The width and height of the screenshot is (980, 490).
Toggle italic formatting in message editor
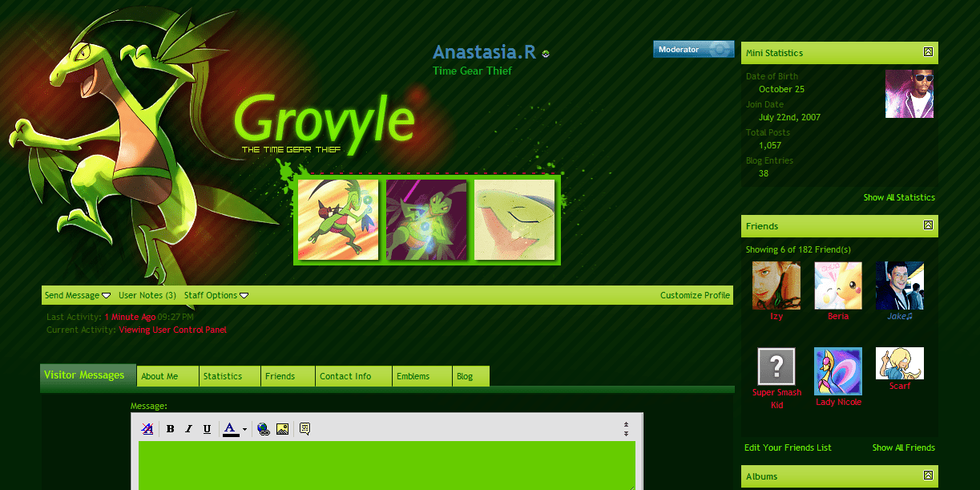pos(188,429)
